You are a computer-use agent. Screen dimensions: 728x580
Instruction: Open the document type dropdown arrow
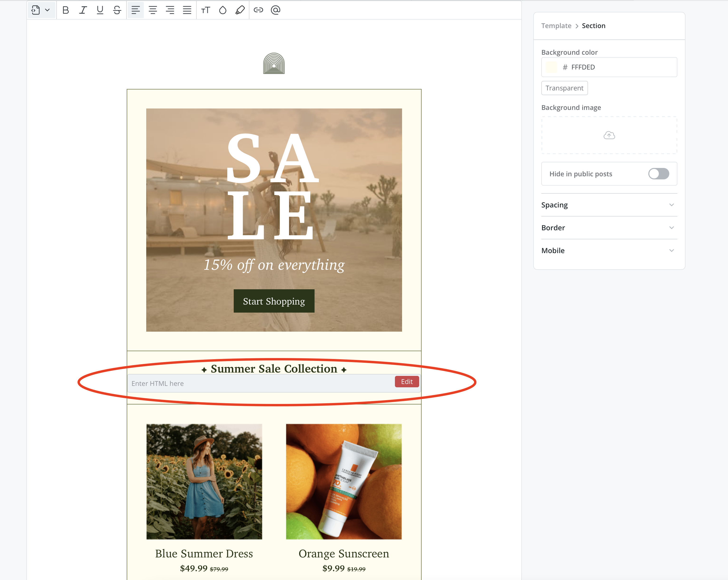coord(47,10)
